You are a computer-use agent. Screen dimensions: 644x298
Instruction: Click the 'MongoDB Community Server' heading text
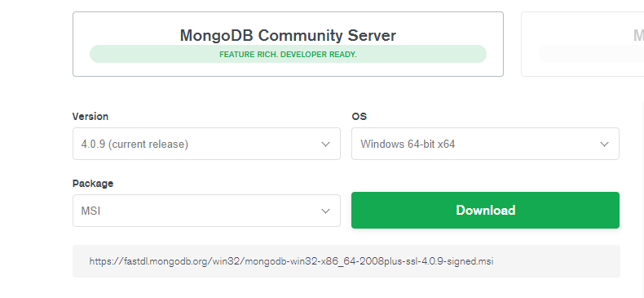(288, 35)
